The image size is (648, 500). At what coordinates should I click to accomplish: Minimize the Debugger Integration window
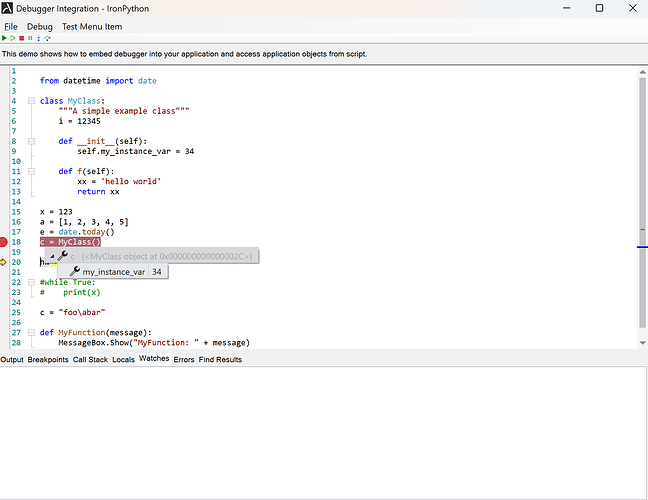567,8
